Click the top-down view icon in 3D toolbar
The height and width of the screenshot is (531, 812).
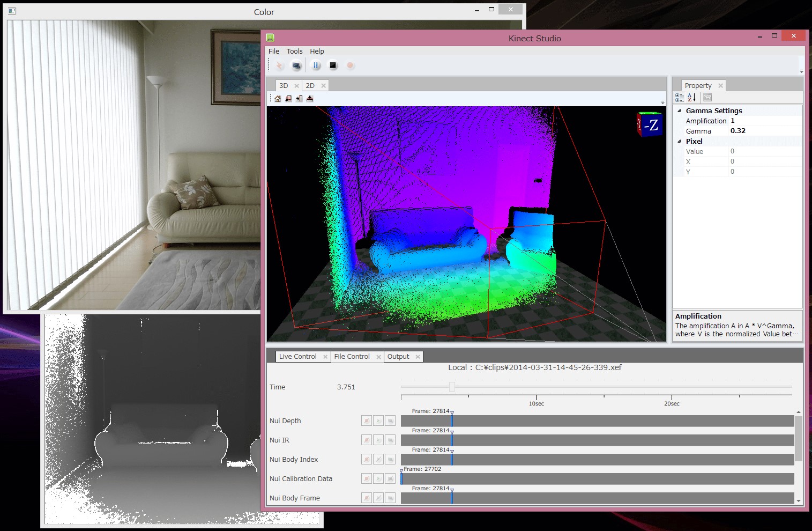310,99
